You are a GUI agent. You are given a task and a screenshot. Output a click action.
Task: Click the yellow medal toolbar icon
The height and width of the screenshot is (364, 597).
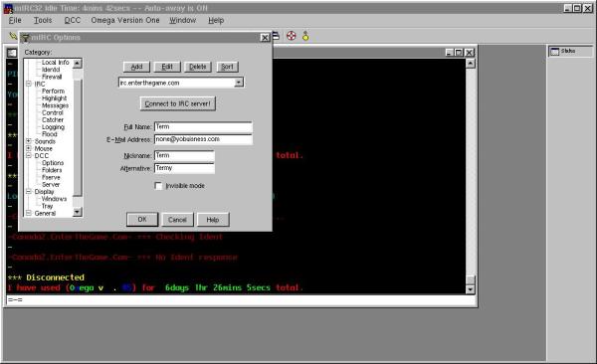(305, 36)
